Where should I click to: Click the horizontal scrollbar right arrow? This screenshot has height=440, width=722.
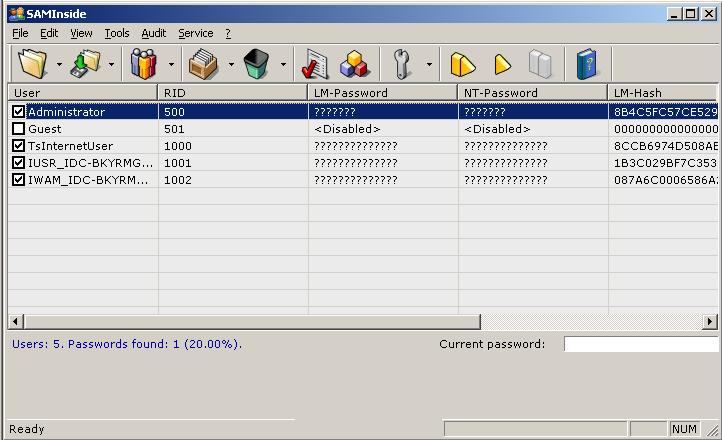[x=710, y=321]
